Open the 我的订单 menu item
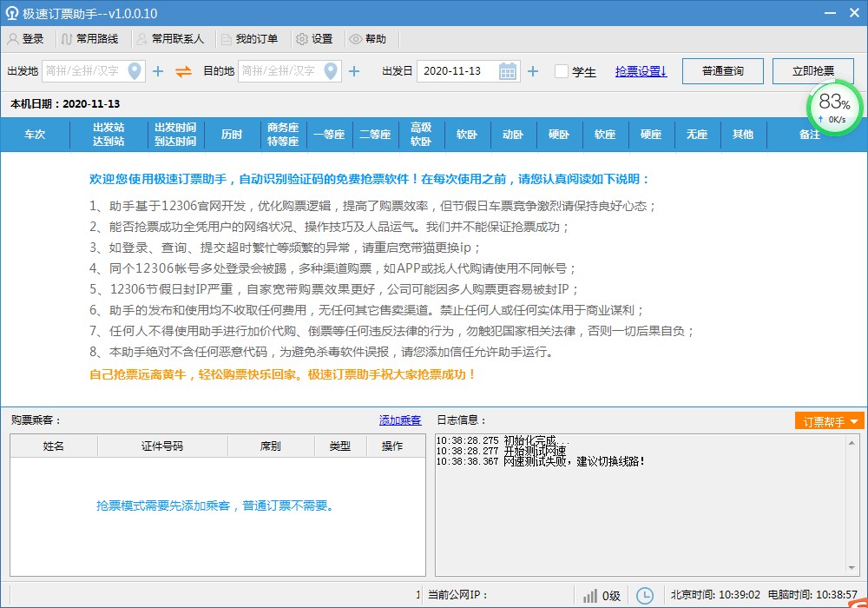The height and width of the screenshot is (608, 868). [250, 39]
